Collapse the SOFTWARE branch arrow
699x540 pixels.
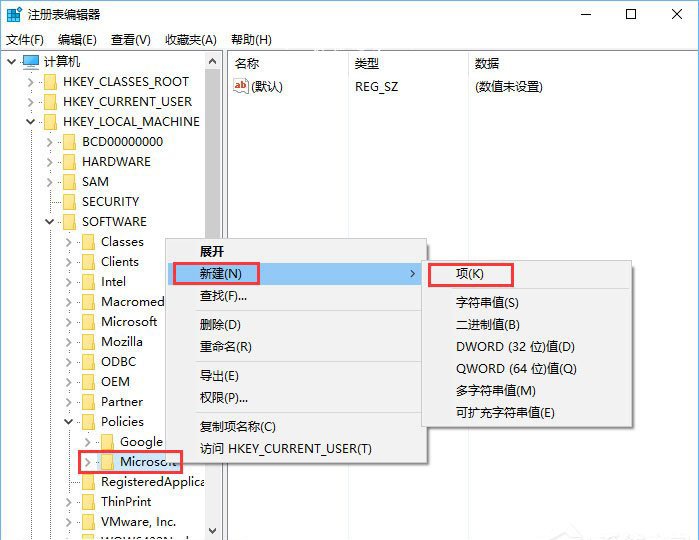coord(49,222)
